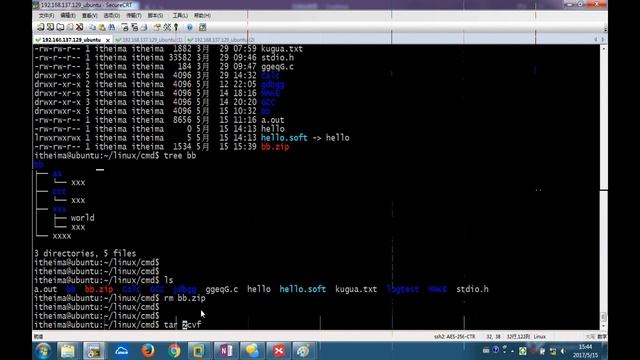640x360 pixels.
Task: Click the 'rm bb.zip' command text
Action: [x=184, y=298]
